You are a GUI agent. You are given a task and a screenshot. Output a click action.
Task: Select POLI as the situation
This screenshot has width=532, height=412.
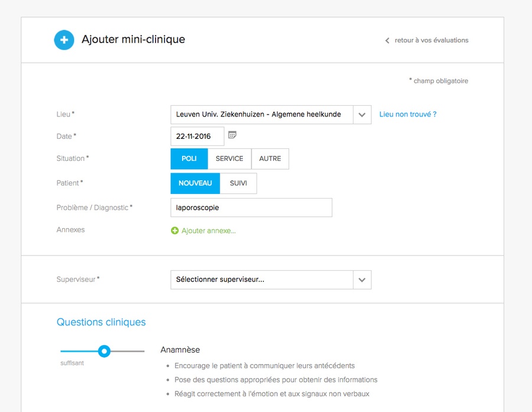click(x=189, y=158)
